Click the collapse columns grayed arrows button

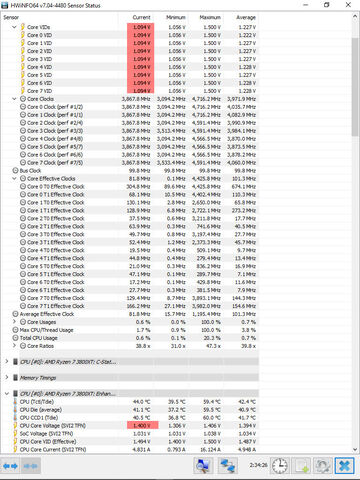(31, 466)
